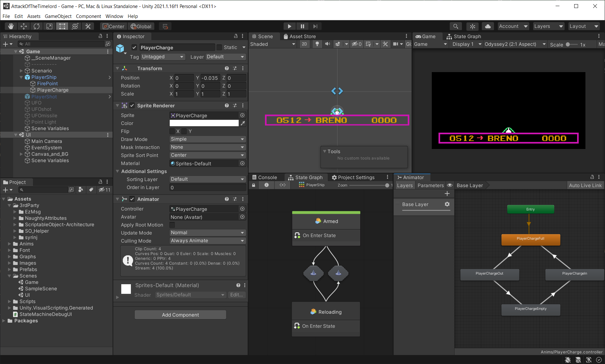Select the Rotate tool
The height and width of the screenshot is (364, 605).
coord(37,26)
